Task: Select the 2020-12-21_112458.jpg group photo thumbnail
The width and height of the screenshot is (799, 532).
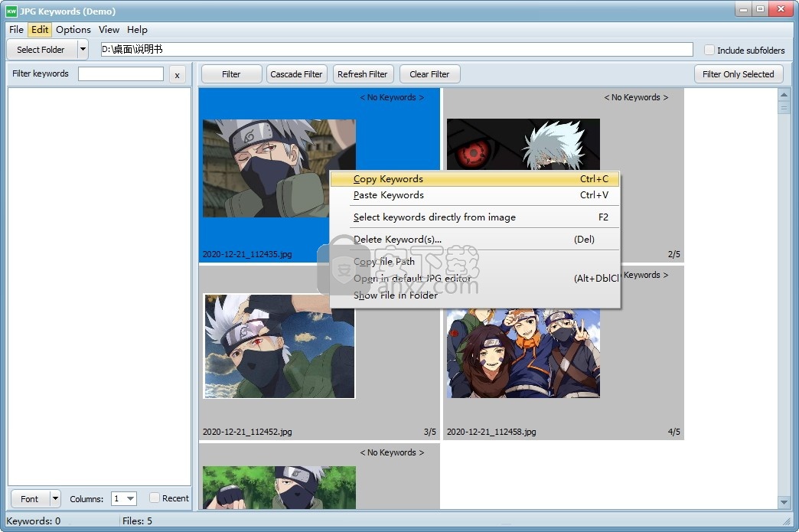Action: (523, 353)
